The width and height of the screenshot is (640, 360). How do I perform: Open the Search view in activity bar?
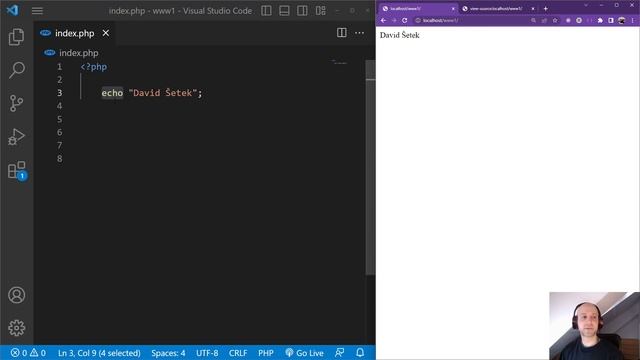click(16, 70)
